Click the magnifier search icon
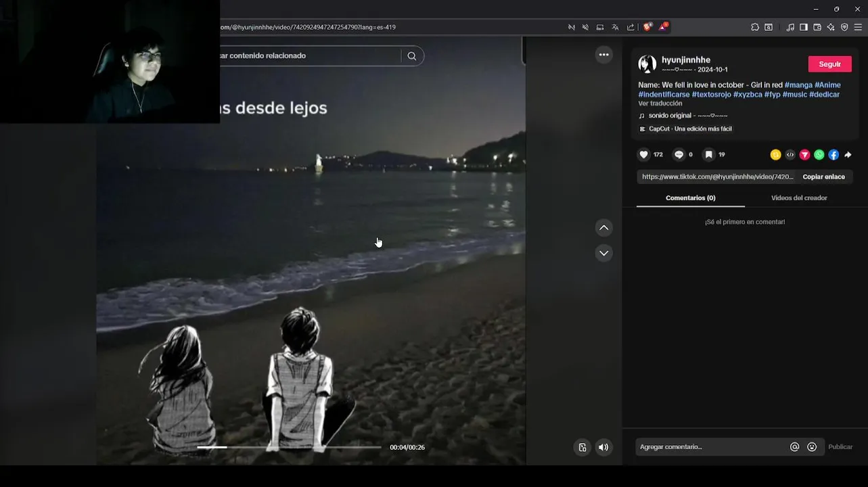The height and width of the screenshot is (487, 868). (x=412, y=56)
